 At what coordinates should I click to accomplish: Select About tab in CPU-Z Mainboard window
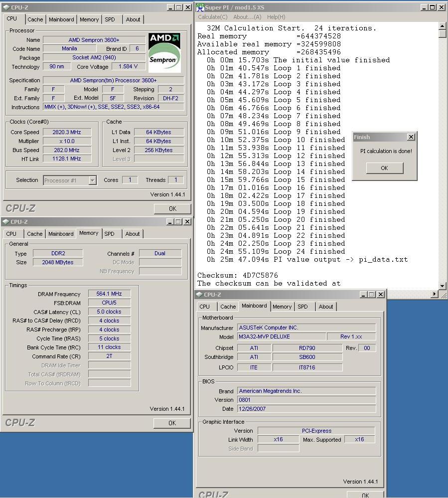(326, 307)
